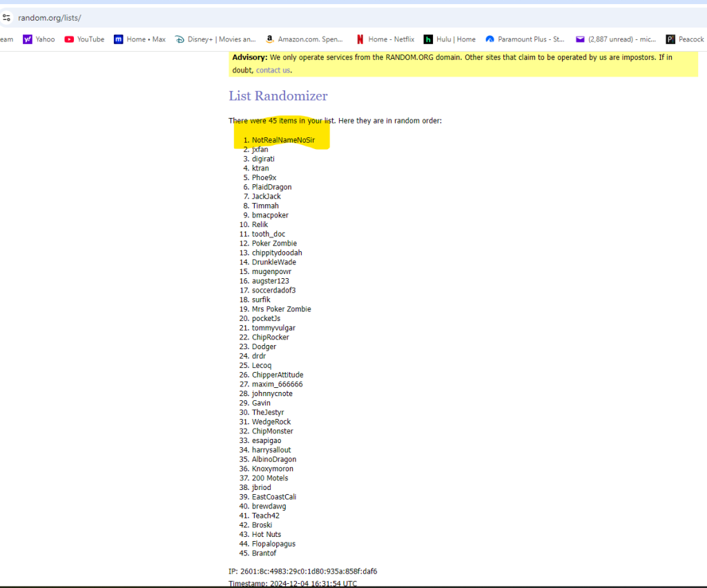Screen dimensions: 707x588
Task: Click the Peacock bookmark icon
Action: 670,39
